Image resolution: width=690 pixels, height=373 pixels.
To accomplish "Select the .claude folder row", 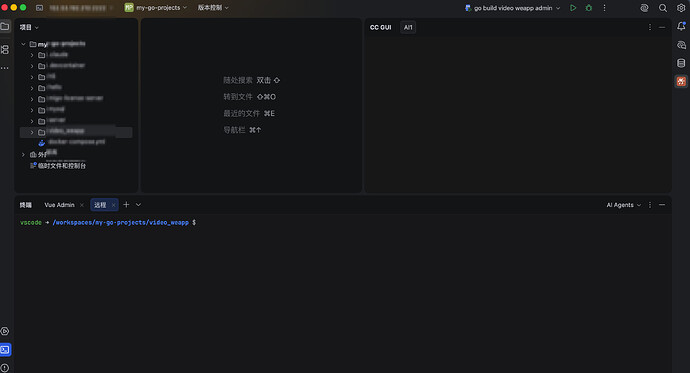I will 76,55.
